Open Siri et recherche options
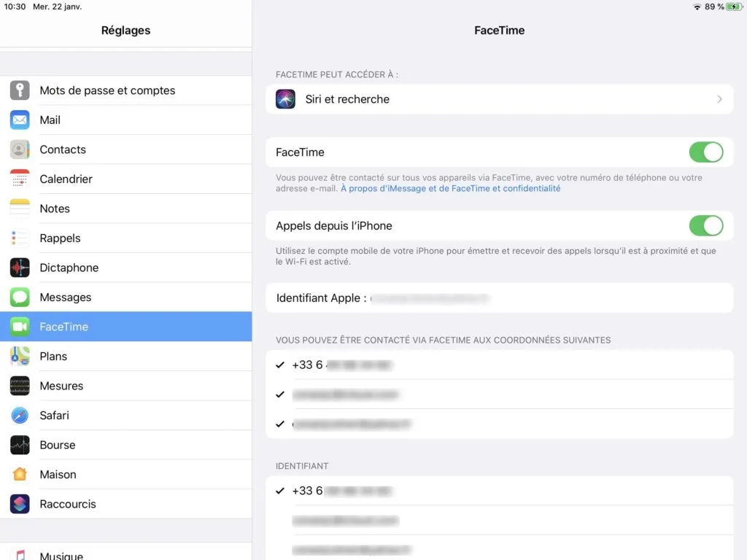 [x=499, y=98]
